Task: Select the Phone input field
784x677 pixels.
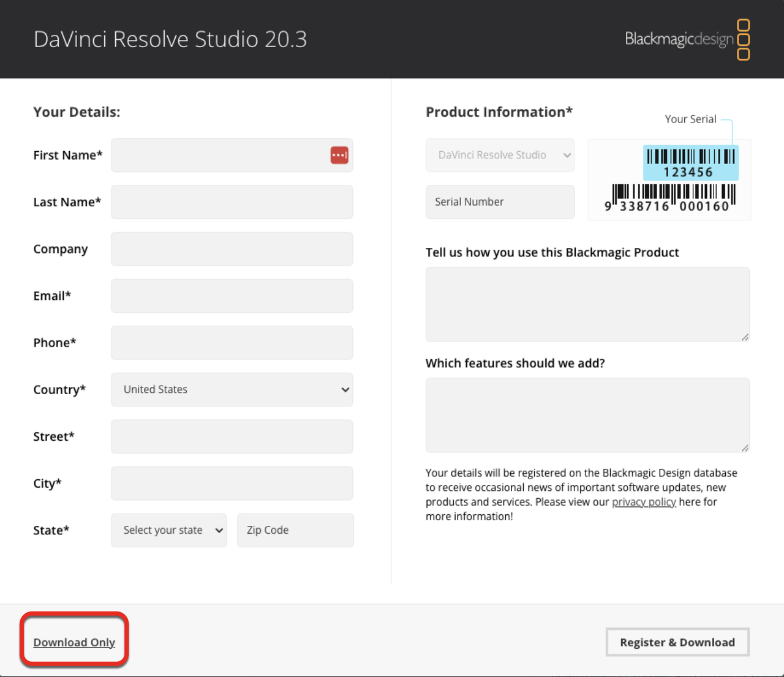Action: tap(232, 343)
